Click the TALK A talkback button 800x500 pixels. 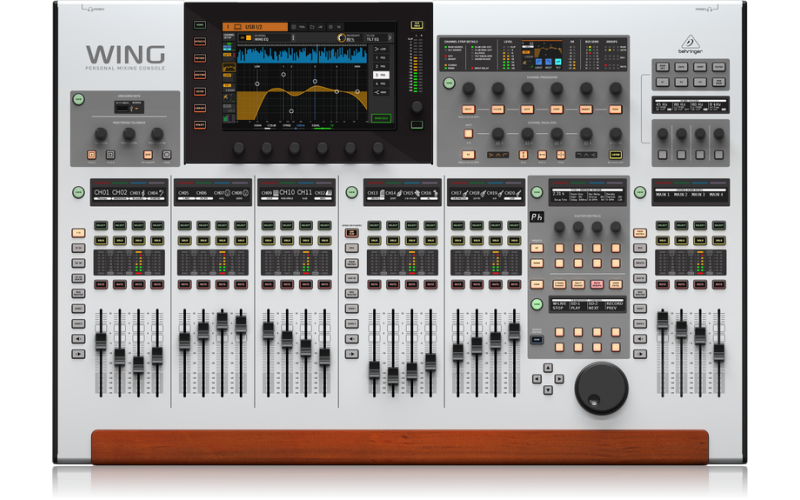92,155
